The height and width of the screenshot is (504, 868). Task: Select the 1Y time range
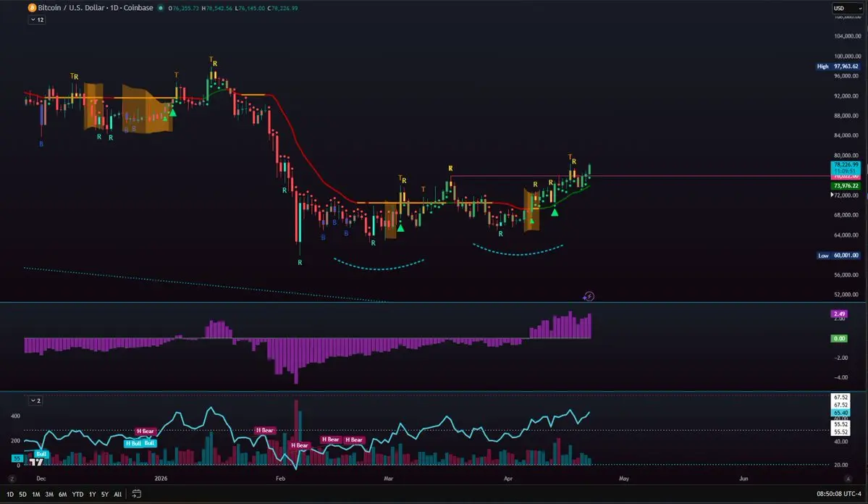[93, 494]
